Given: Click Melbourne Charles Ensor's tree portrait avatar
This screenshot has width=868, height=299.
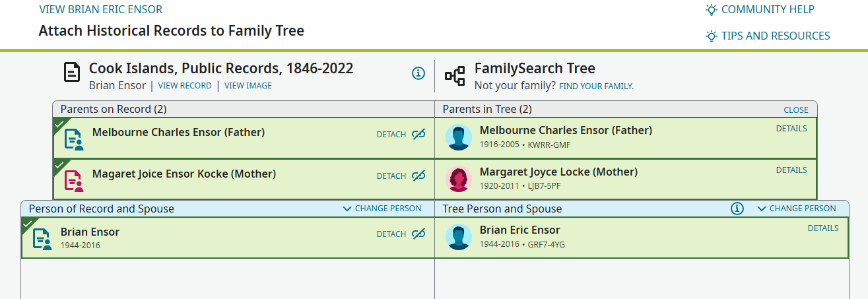Looking at the screenshot, I should click(459, 137).
